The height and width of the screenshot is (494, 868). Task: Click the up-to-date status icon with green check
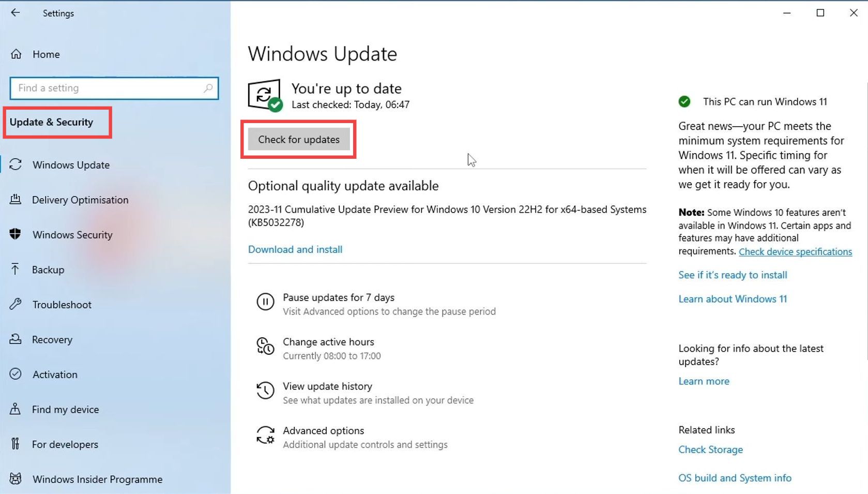[x=265, y=95]
